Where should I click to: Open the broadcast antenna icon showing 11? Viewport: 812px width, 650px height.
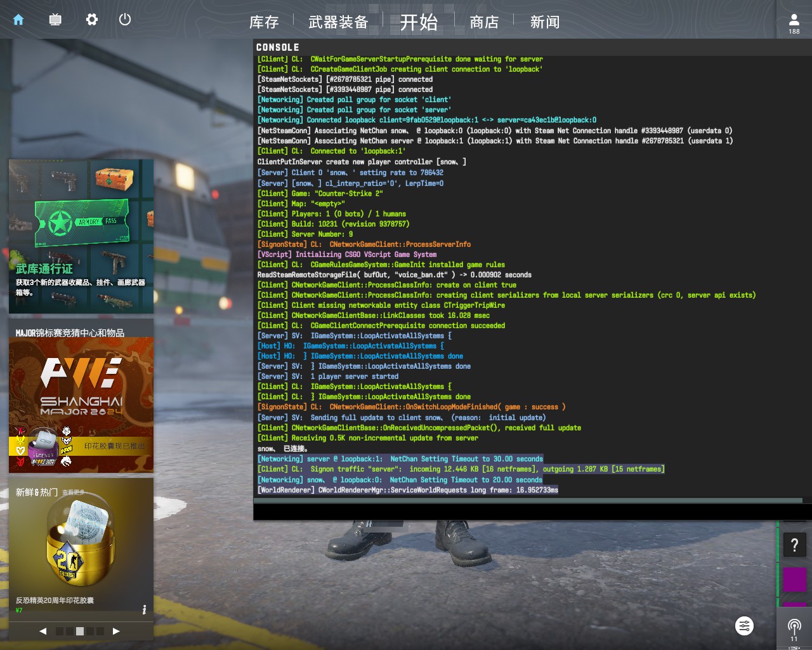pos(794,630)
